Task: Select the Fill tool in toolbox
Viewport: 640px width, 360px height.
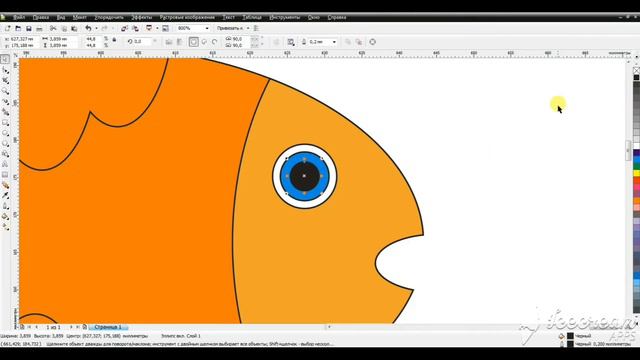Action: [5, 216]
